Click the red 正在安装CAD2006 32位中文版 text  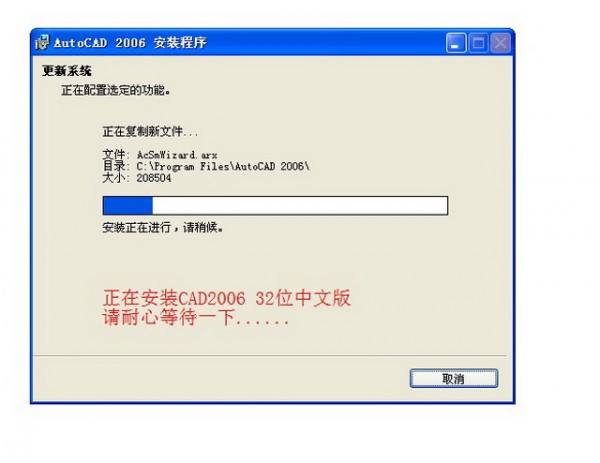(x=227, y=298)
